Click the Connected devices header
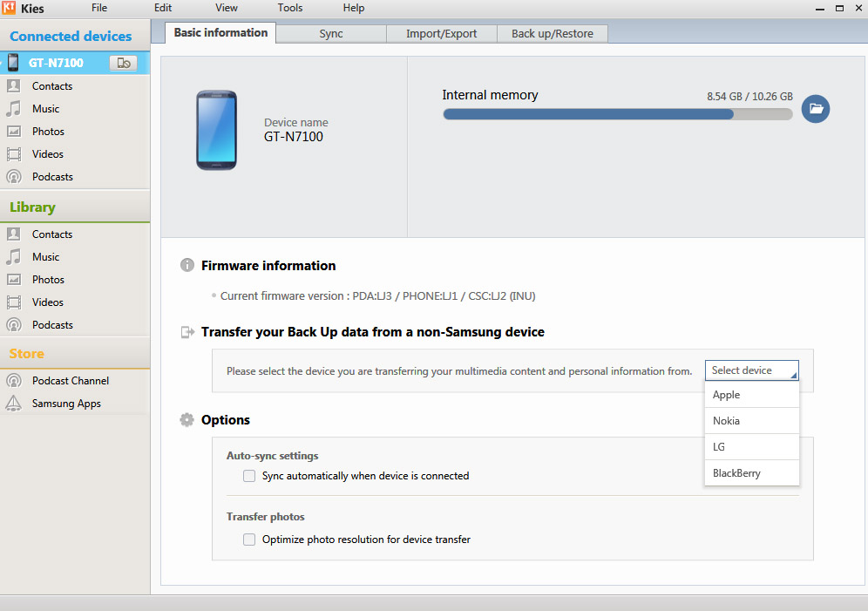Image resolution: width=868 pixels, height=611 pixels. pos(71,36)
